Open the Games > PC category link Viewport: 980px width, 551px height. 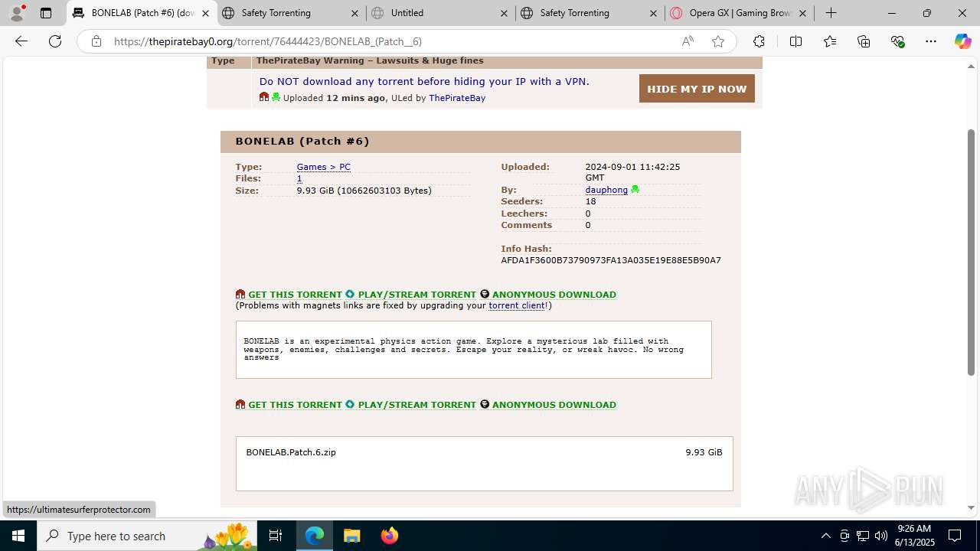(324, 167)
